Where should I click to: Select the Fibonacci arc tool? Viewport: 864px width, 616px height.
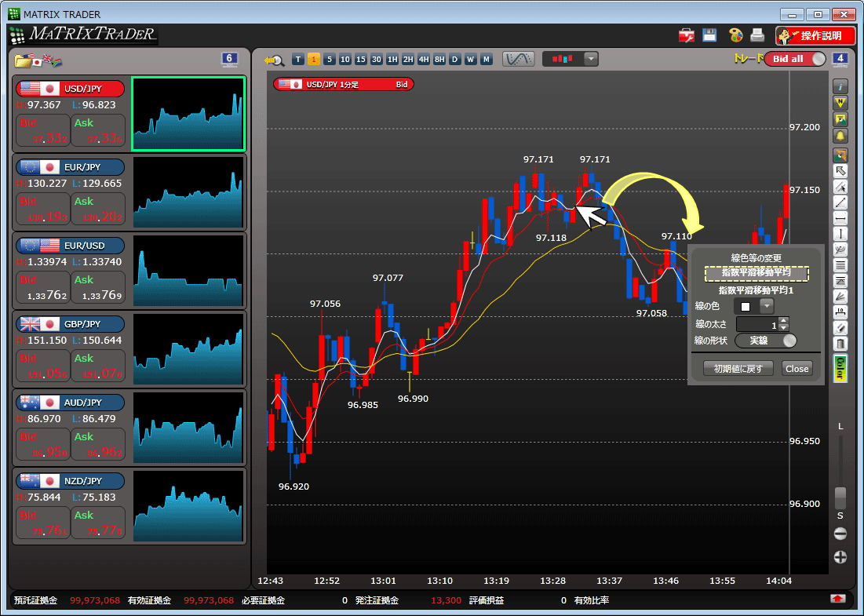tap(840, 250)
